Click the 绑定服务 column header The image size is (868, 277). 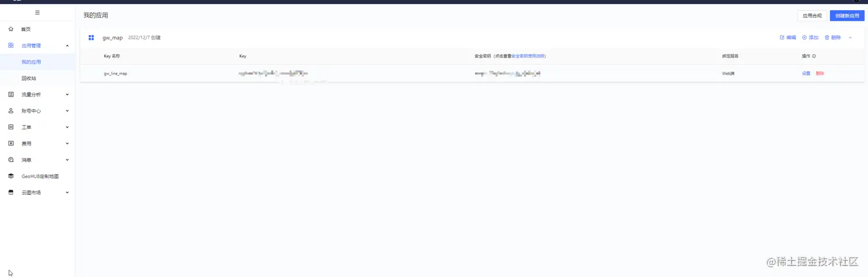tap(730, 56)
